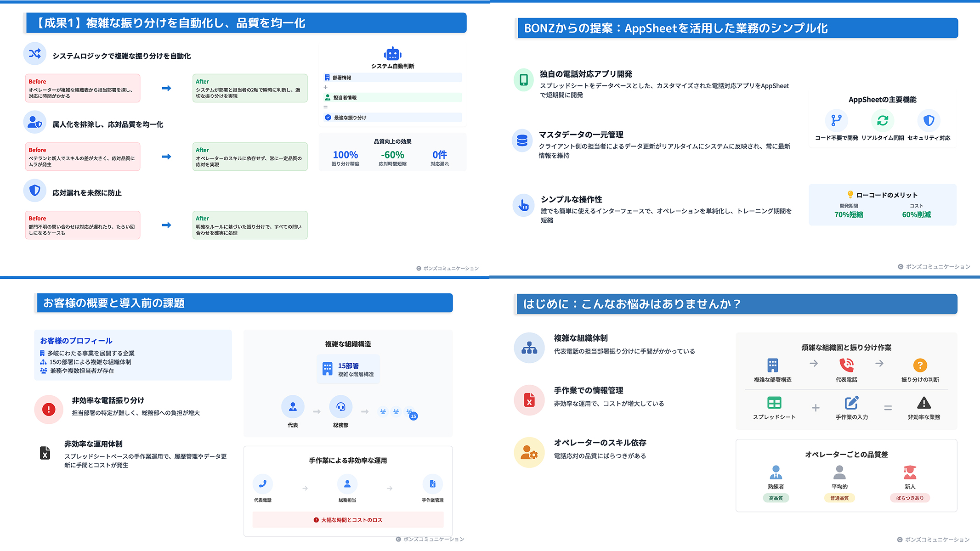Click the 15部署 building card
980x551 pixels.
[x=348, y=369]
